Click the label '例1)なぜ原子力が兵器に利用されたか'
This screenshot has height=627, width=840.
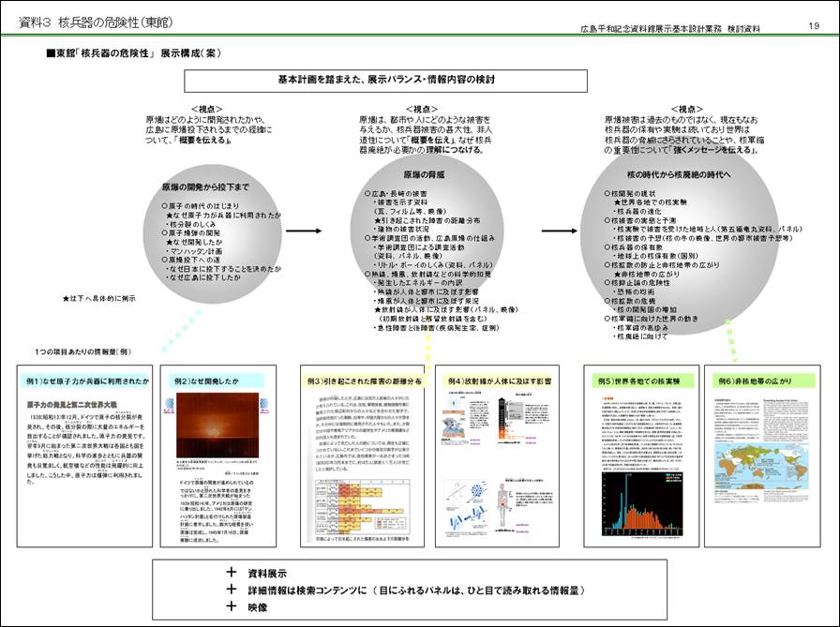pyautogui.click(x=86, y=381)
